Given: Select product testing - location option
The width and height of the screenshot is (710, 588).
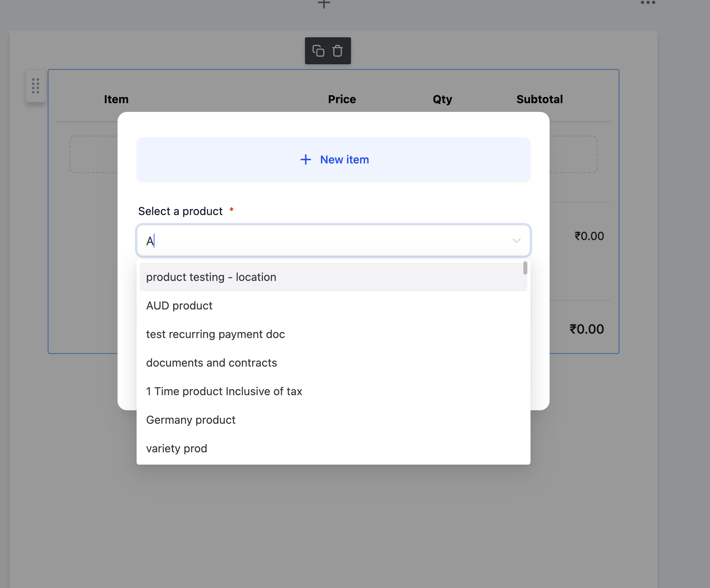Looking at the screenshot, I should point(334,277).
